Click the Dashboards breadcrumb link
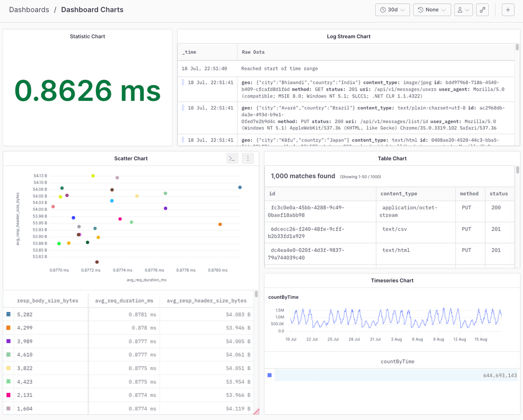 point(29,10)
